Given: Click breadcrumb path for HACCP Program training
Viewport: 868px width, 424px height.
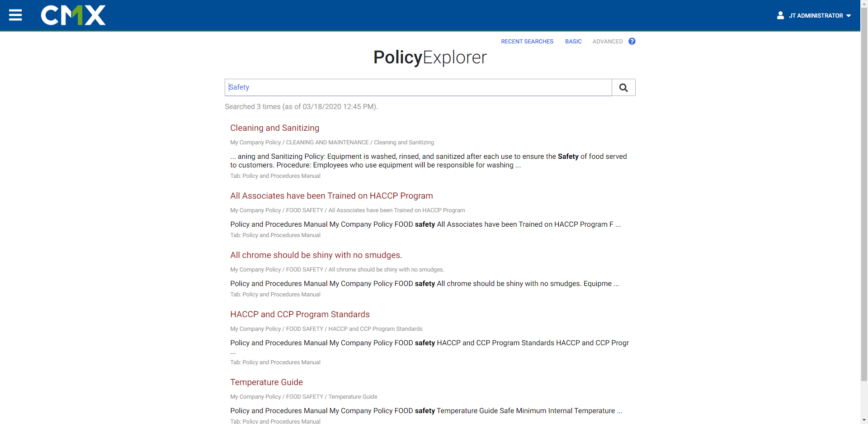Looking at the screenshot, I should [347, 210].
